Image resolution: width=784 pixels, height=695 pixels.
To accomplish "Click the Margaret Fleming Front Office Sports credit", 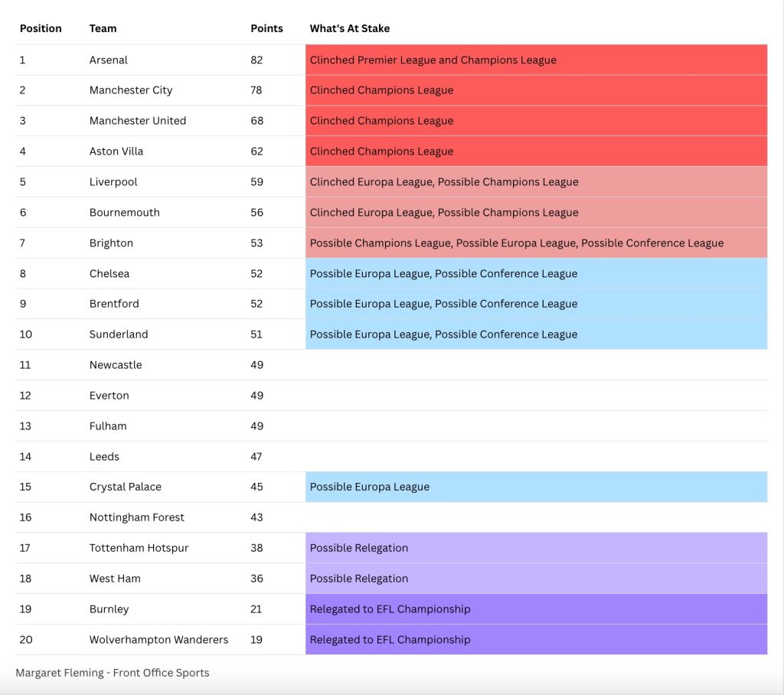I will point(113,673).
